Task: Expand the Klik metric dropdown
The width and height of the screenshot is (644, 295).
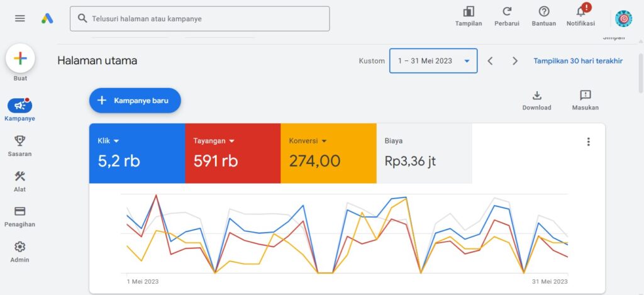Action: point(116,141)
